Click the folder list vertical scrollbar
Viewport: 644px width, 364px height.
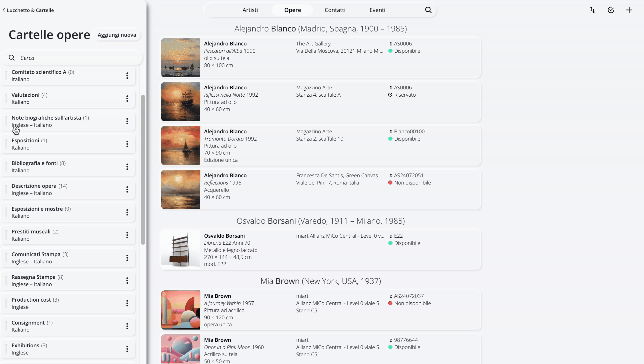click(143, 170)
